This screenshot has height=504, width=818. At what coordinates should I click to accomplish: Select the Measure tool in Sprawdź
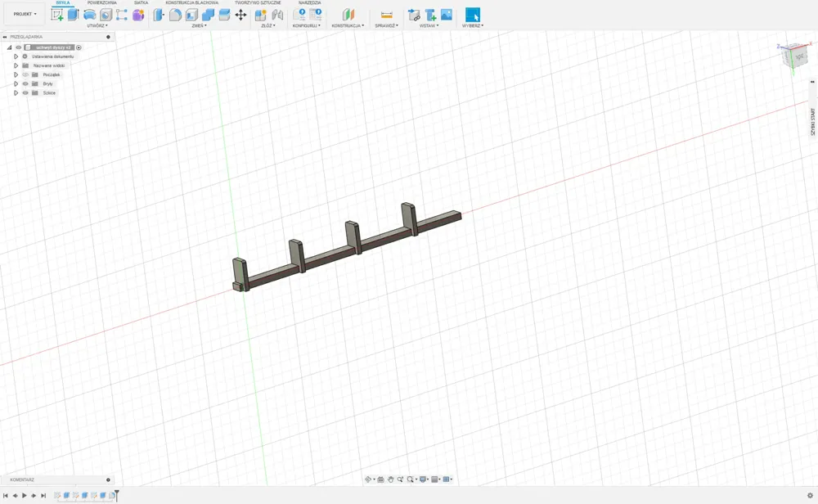(x=387, y=15)
